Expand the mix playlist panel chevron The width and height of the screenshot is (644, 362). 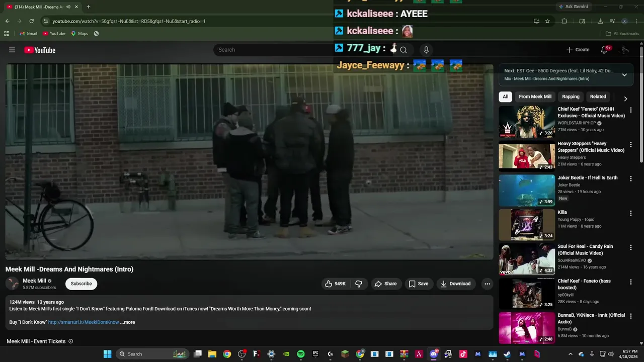click(624, 75)
